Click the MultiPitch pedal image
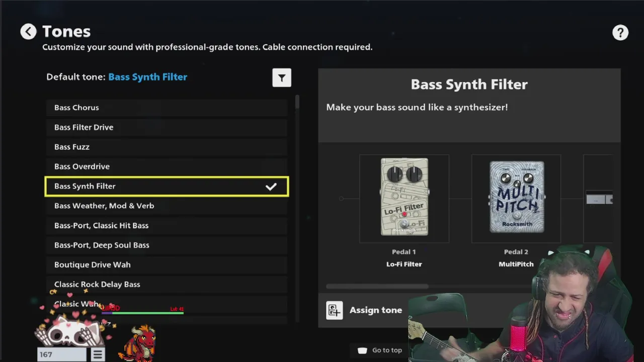The width and height of the screenshot is (644, 362). click(x=516, y=197)
